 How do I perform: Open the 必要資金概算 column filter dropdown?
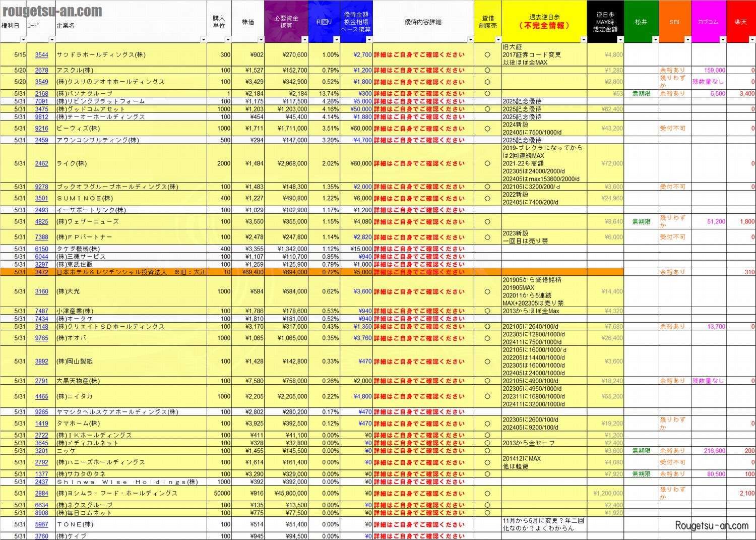(304, 39)
